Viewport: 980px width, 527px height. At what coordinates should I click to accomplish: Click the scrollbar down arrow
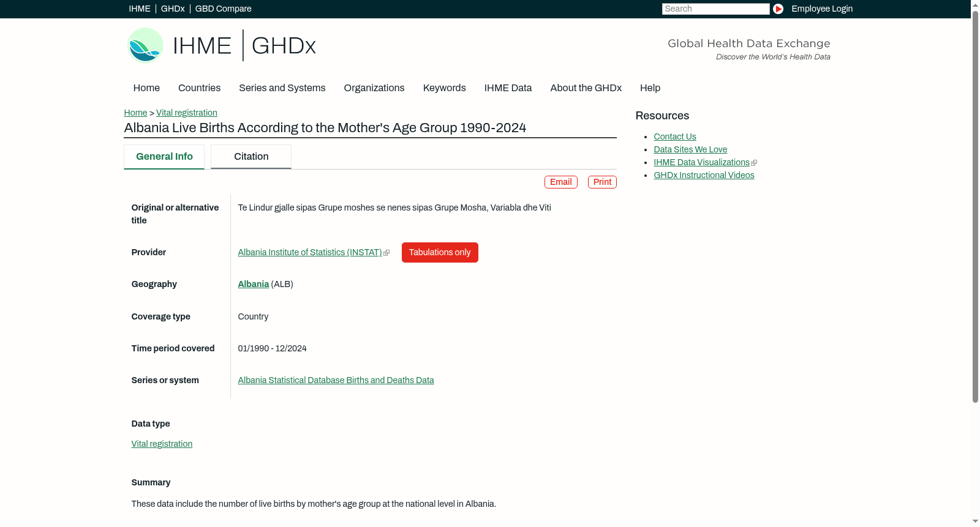point(975,522)
